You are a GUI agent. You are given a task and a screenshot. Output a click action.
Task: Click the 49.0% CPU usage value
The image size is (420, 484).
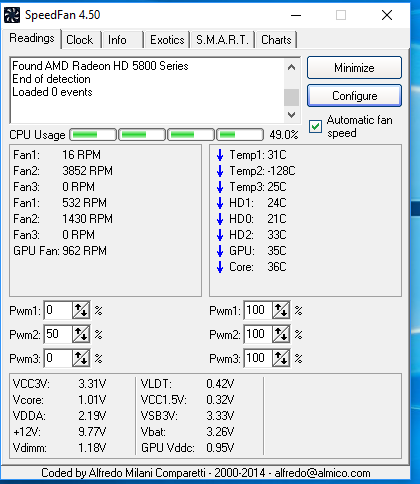point(284,135)
